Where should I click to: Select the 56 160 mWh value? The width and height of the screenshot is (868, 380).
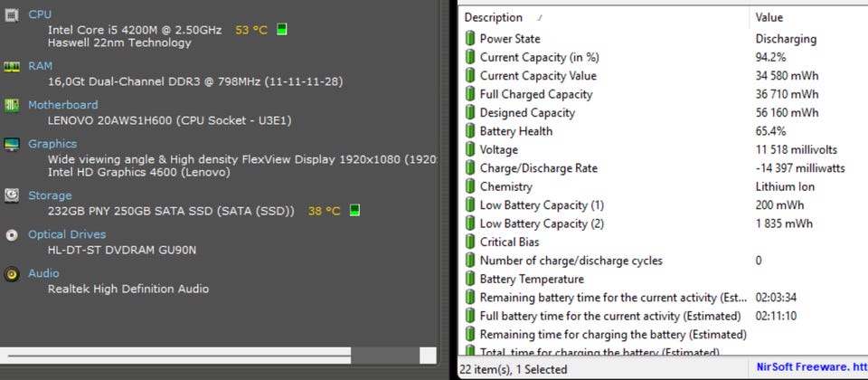click(787, 112)
